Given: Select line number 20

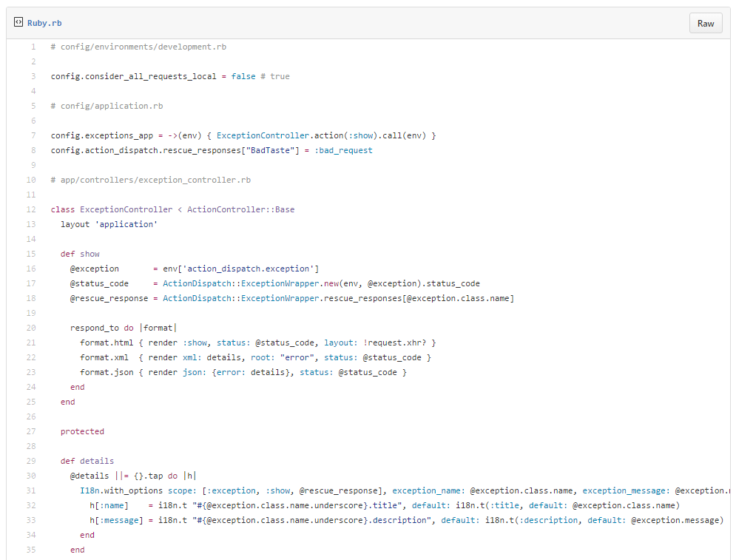Looking at the screenshot, I should coord(31,328).
